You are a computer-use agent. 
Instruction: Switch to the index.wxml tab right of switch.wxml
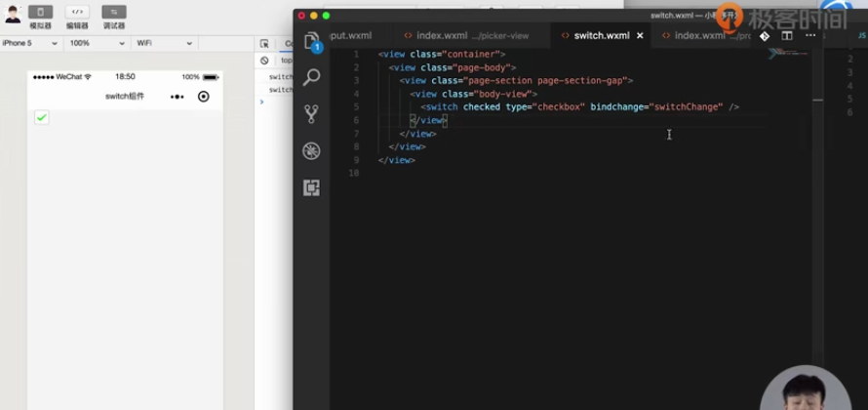pyautogui.click(x=699, y=35)
